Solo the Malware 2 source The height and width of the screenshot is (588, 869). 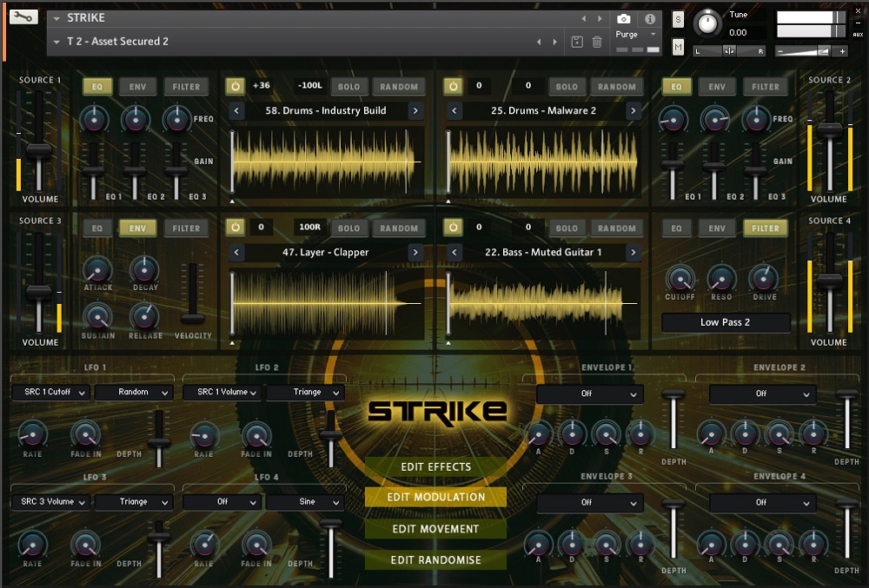[567, 86]
